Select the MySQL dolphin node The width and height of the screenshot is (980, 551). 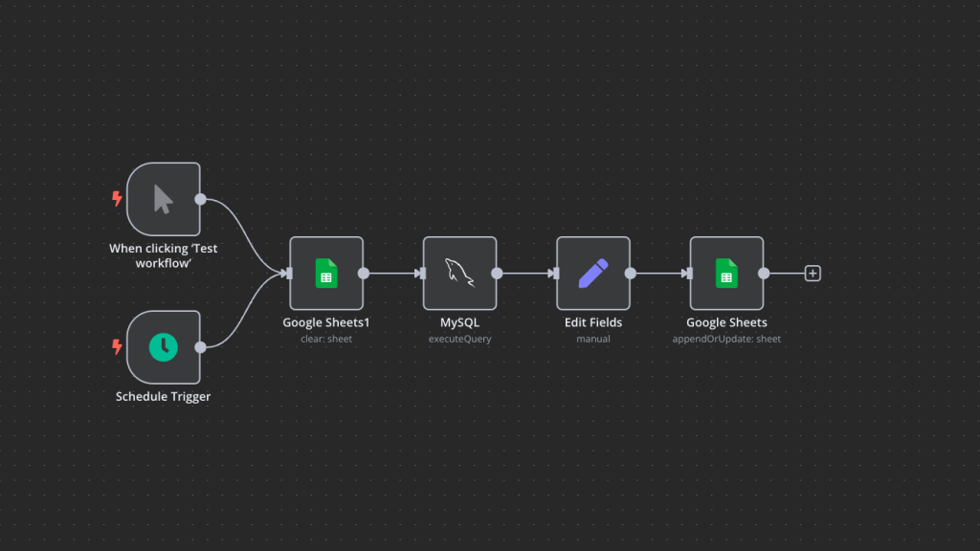pos(459,274)
